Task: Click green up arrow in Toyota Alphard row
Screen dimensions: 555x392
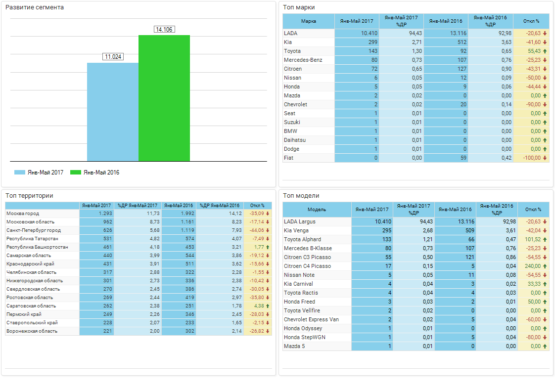Action: [545, 240]
